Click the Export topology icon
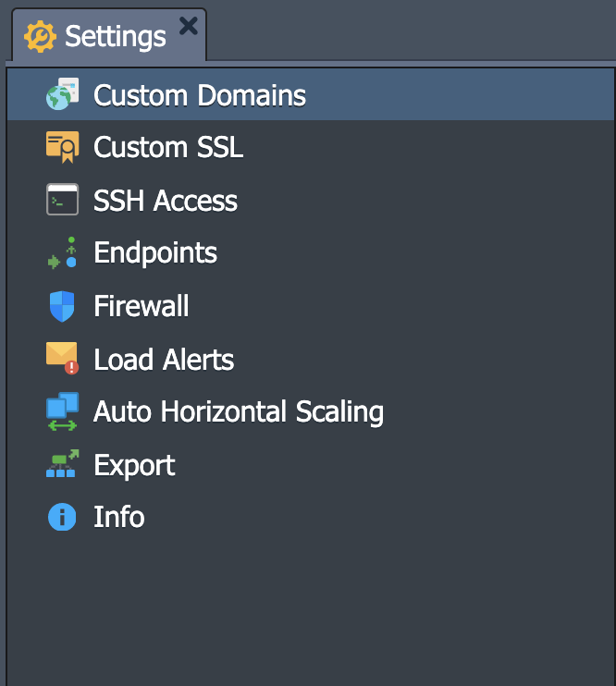Screen dimensions: 616x686 (x=63, y=463)
